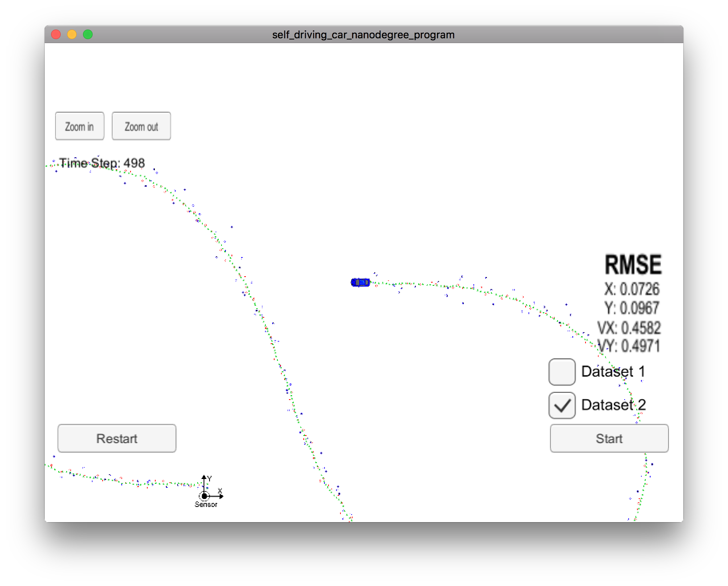Viewport: 728px width, 586px height.
Task: Click the Dataset 1 label text
Action: click(613, 371)
